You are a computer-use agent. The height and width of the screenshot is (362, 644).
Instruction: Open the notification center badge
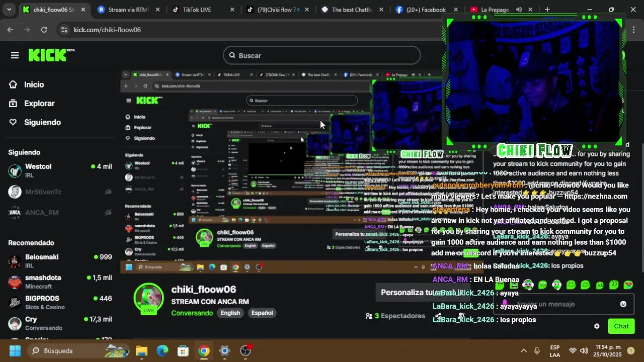point(631,350)
